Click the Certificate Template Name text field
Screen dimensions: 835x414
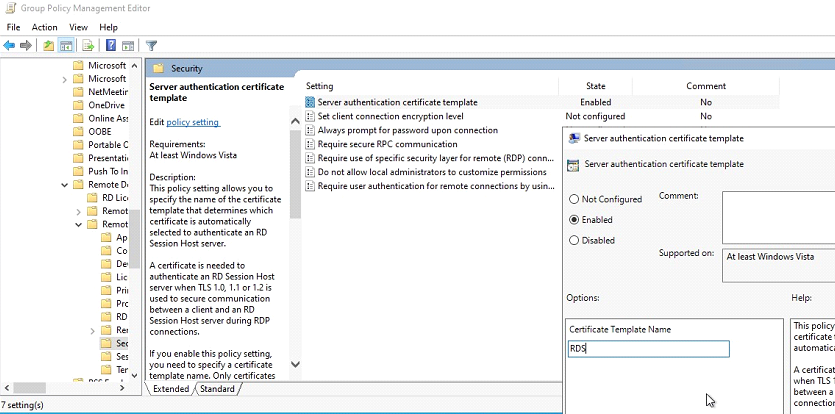point(648,349)
